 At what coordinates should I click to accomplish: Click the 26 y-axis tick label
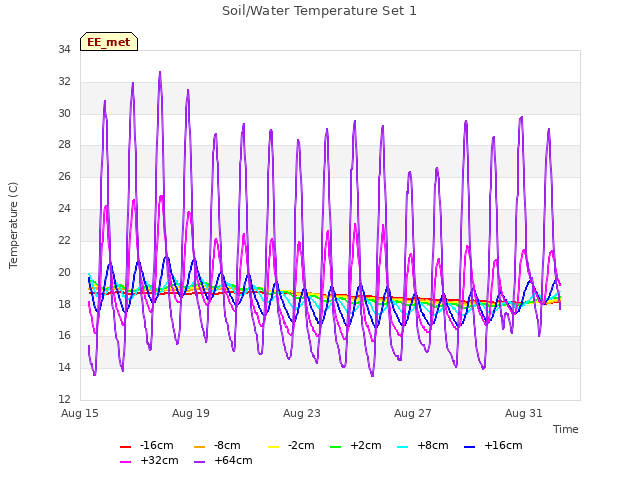coord(64,177)
